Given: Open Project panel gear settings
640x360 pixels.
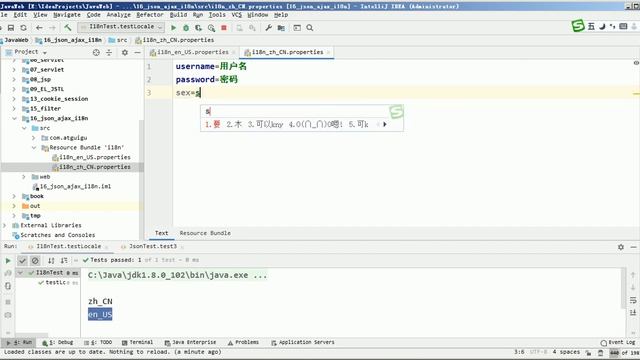Looking at the screenshot, I should coord(125,52).
